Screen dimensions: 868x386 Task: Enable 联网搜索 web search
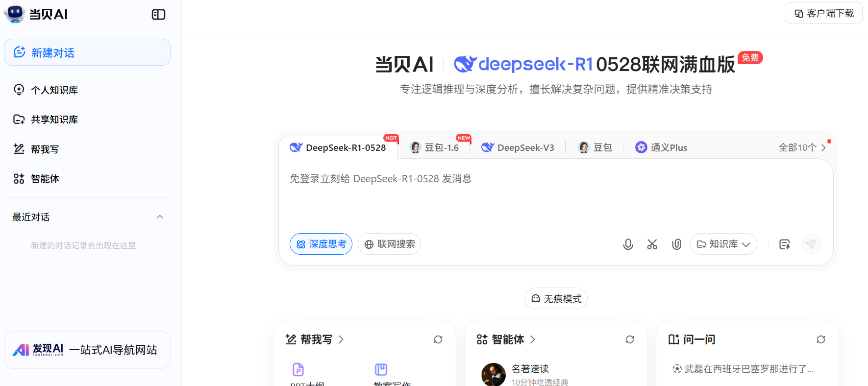pyautogui.click(x=389, y=244)
